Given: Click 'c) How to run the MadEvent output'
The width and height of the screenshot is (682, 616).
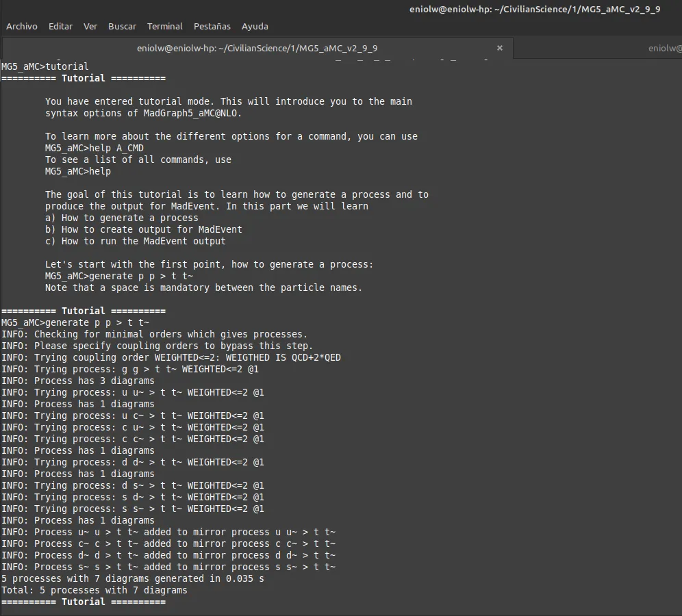Looking at the screenshot, I should (x=136, y=242).
